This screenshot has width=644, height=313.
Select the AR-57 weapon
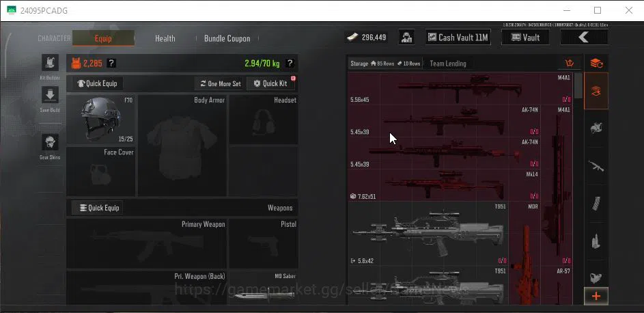(x=557, y=286)
